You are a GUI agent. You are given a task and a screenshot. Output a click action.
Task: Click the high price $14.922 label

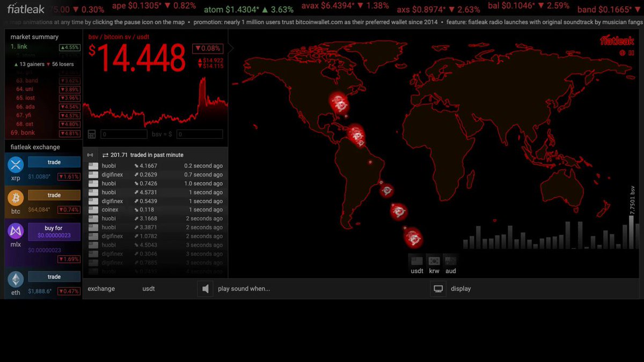[x=210, y=61]
